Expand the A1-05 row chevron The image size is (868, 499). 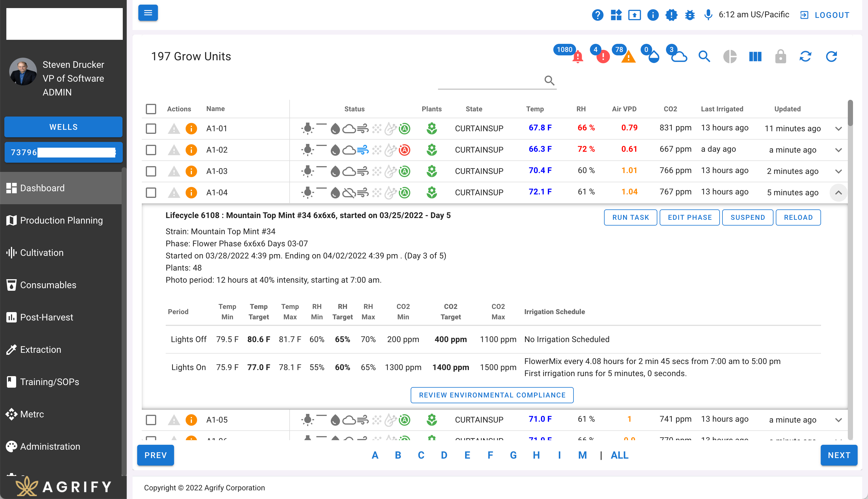click(838, 420)
